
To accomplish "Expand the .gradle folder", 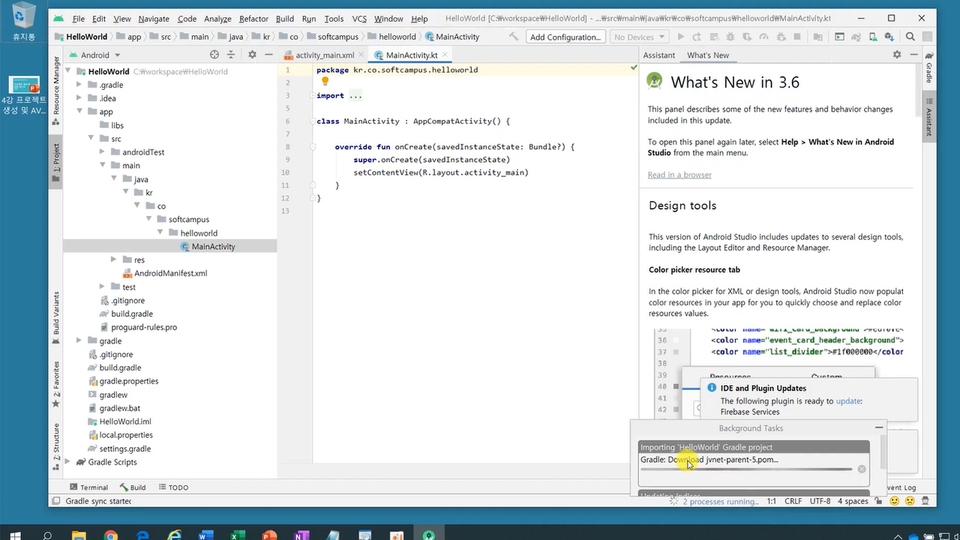I will click(x=79, y=84).
